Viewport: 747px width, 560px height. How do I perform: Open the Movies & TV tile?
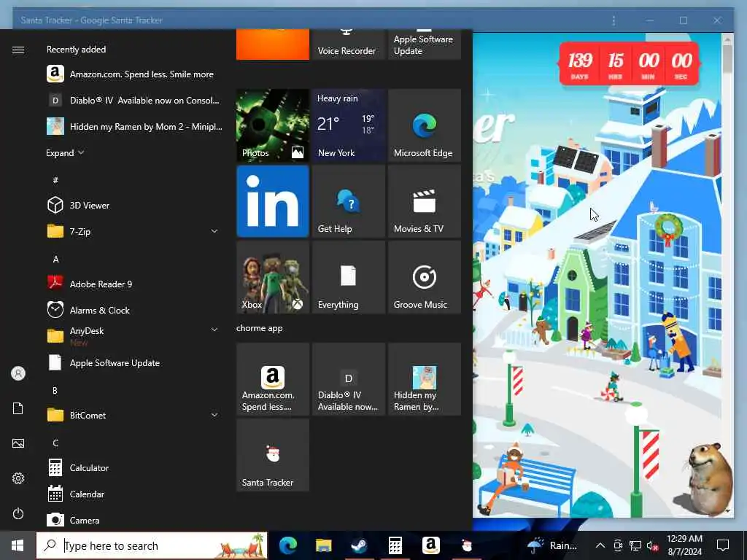(x=425, y=201)
